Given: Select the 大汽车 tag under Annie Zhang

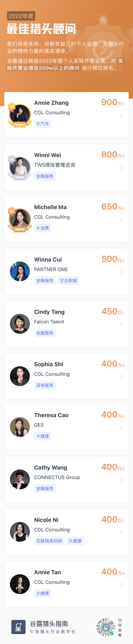Looking at the screenshot, I should pyautogui.click(x=43, y=124).
